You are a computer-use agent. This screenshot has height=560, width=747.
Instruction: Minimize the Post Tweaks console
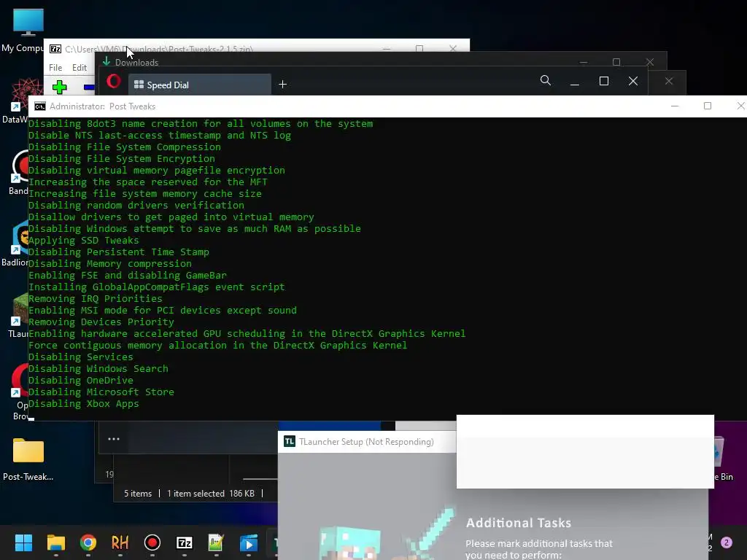[x=675, y=106]
